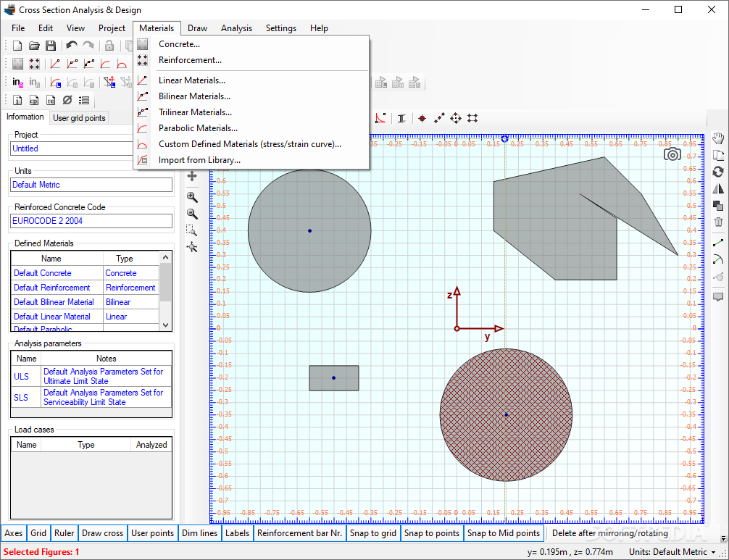Click the Custom defined material toolbar icon
Image resolution: width=729 pixels, height=560 pixels.
pyautogui.click(x=122, y=64)
